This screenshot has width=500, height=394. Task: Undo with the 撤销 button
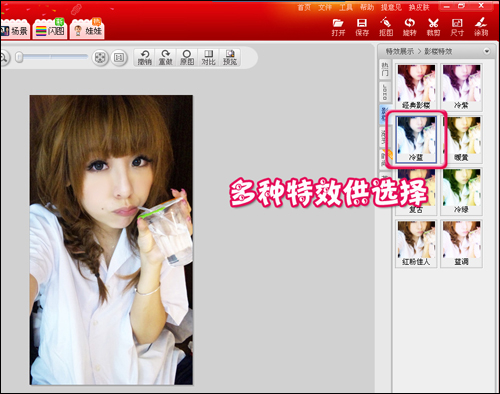(145, 58)
